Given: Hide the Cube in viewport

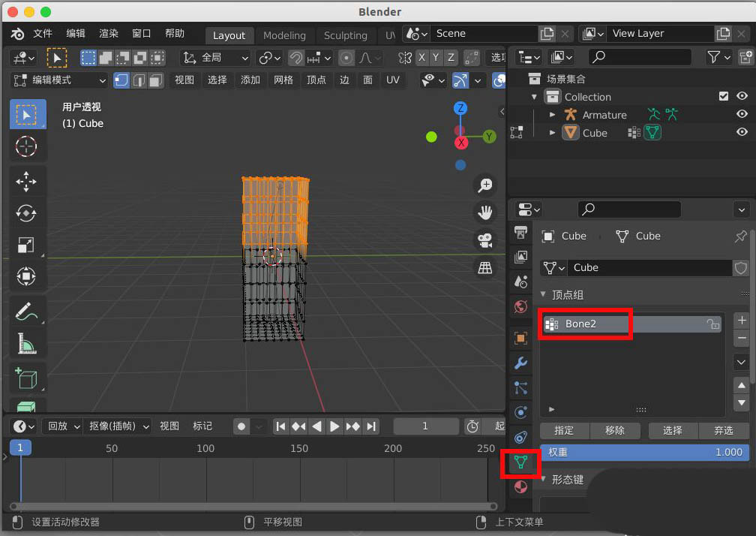Looking at the screenshot, I should point(742,131).
